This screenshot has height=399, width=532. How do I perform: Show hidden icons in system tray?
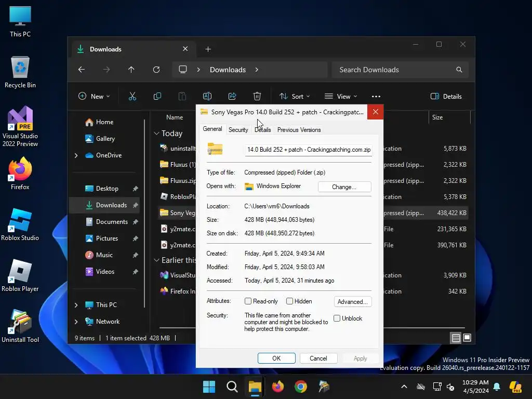pos(404,387)
